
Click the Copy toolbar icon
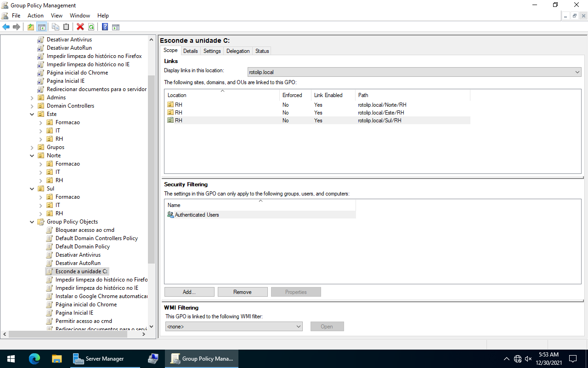[56, 27]
